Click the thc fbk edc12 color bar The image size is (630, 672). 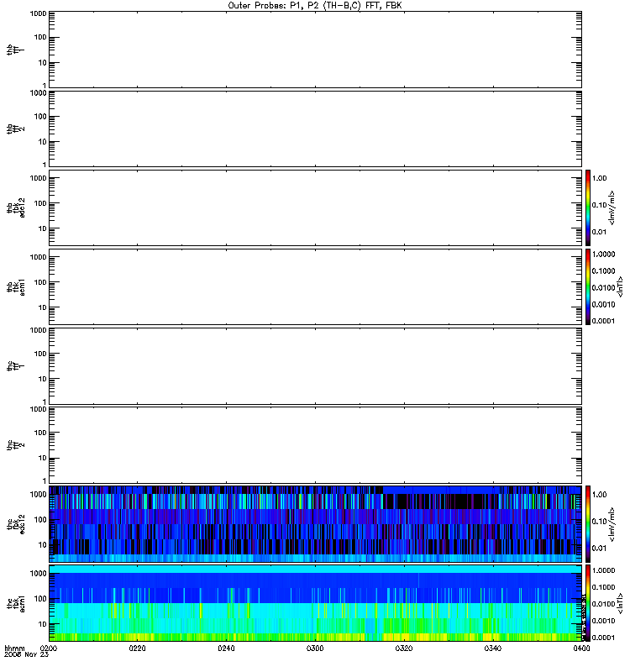click(x=588, y=524)
